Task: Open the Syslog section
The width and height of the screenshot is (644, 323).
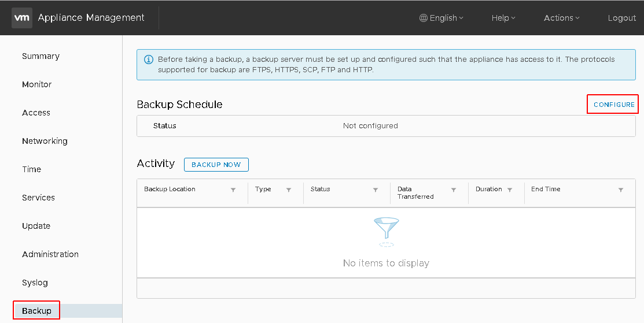Action: 35,283
